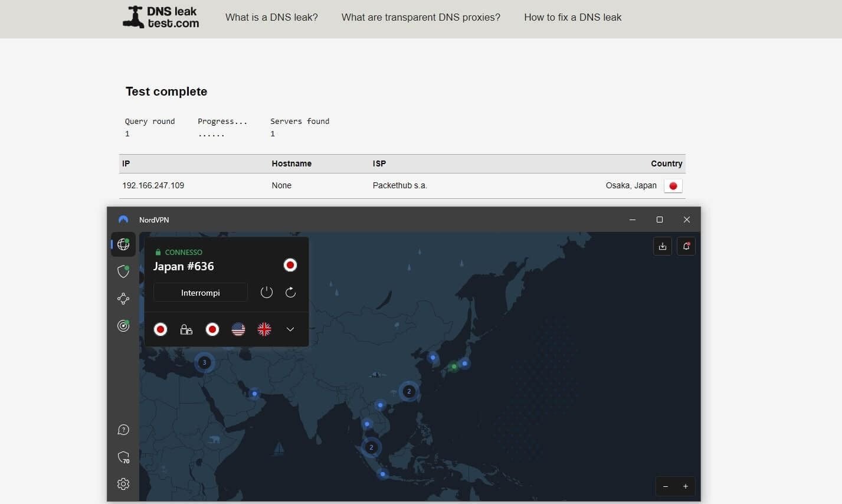
Task: Click the Country column header
Action: [x=667, y=163]
